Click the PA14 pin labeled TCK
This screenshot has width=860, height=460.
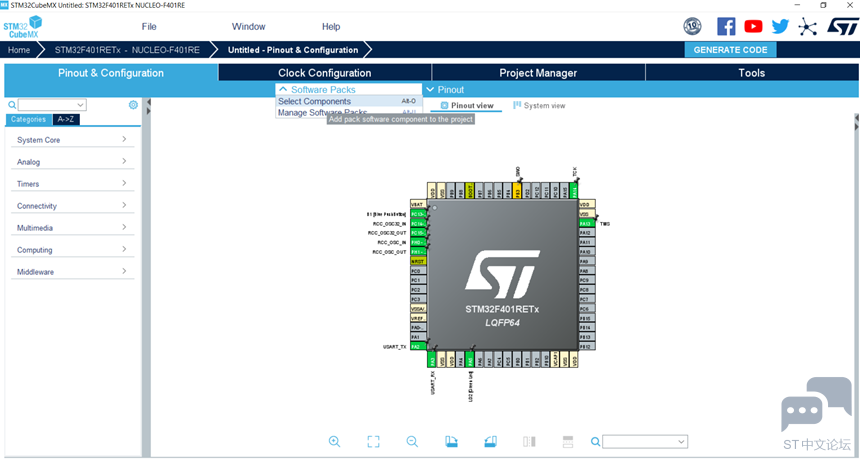click(x=574, y=191)
